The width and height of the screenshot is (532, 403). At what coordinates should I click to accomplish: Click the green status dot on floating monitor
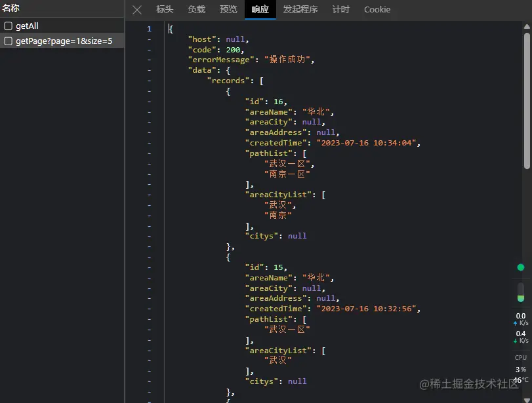521,267
